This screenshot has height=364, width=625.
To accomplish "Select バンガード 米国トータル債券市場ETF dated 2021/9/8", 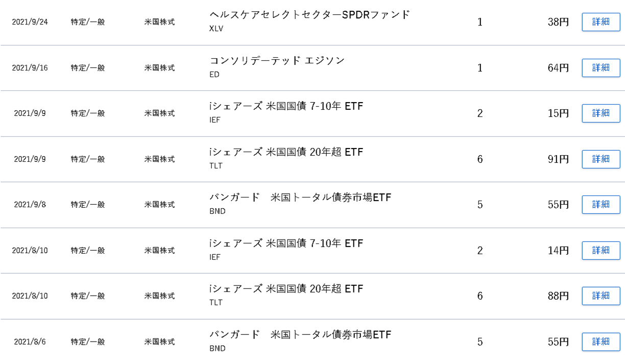I will 300,198.
